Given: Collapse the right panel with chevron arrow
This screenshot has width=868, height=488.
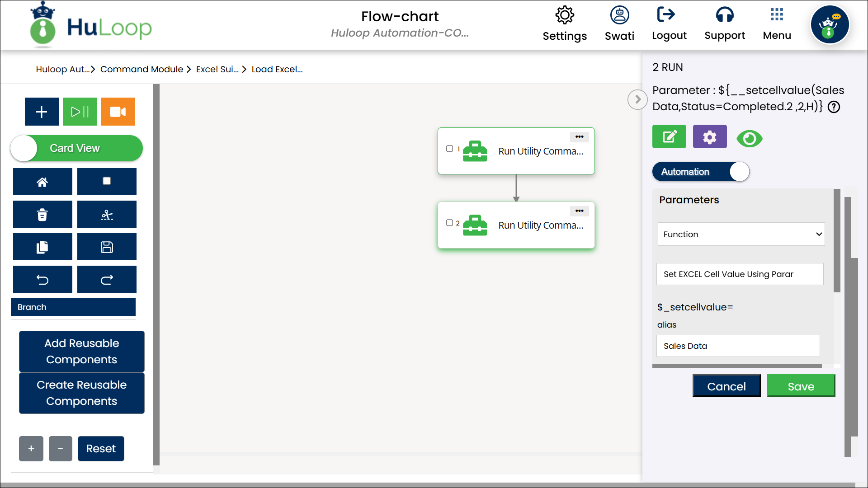Looking at the screenshot, I should 637,99.
